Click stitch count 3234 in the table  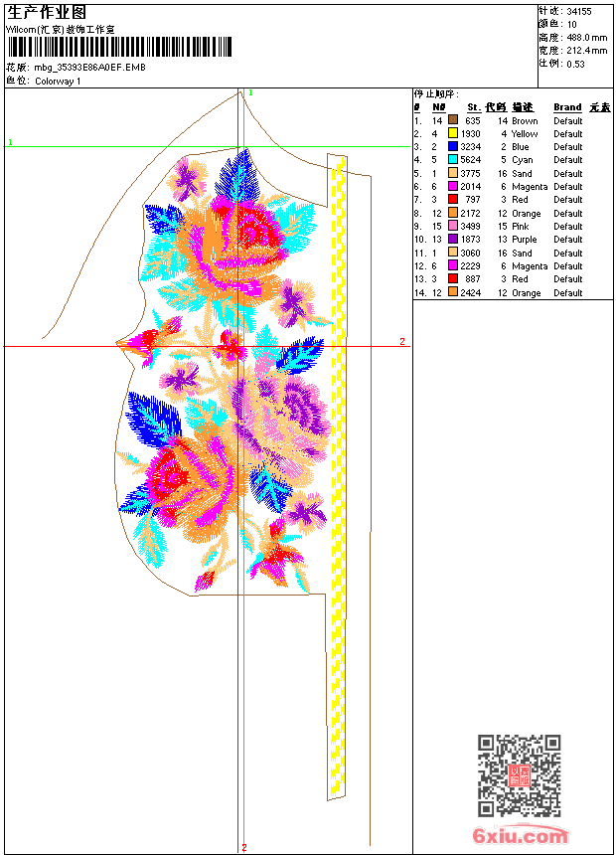tap(471, 147)
